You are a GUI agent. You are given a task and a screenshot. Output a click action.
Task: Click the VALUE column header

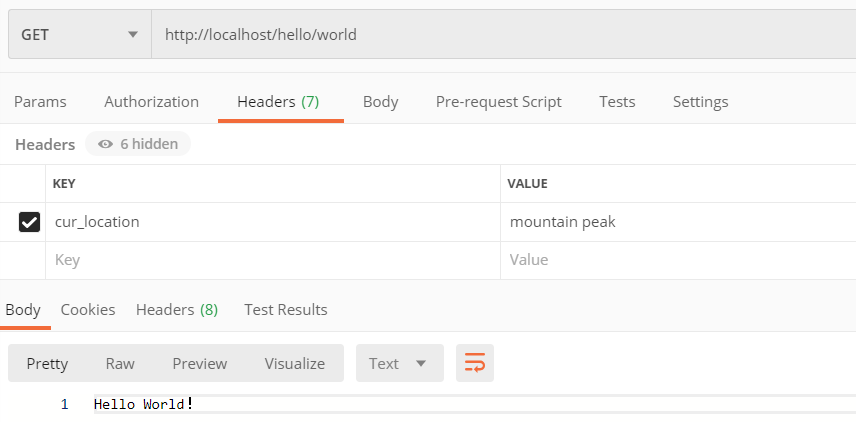tap(527, 183)
